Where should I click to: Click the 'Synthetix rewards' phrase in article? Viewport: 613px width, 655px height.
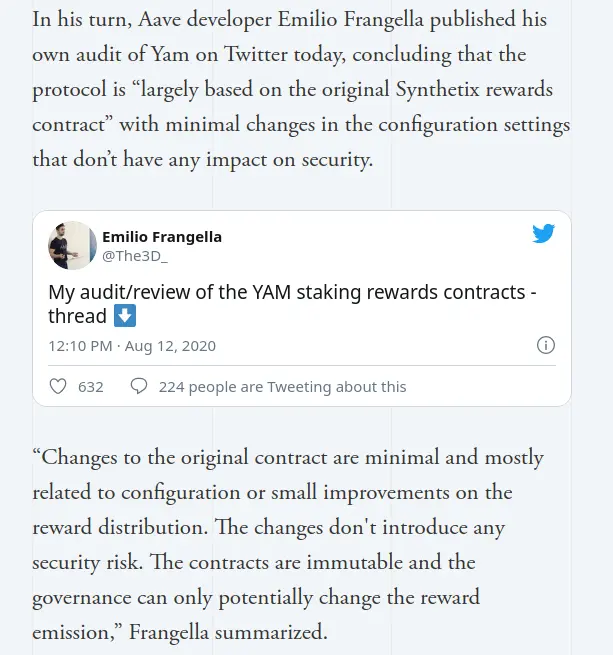[474, 89]
